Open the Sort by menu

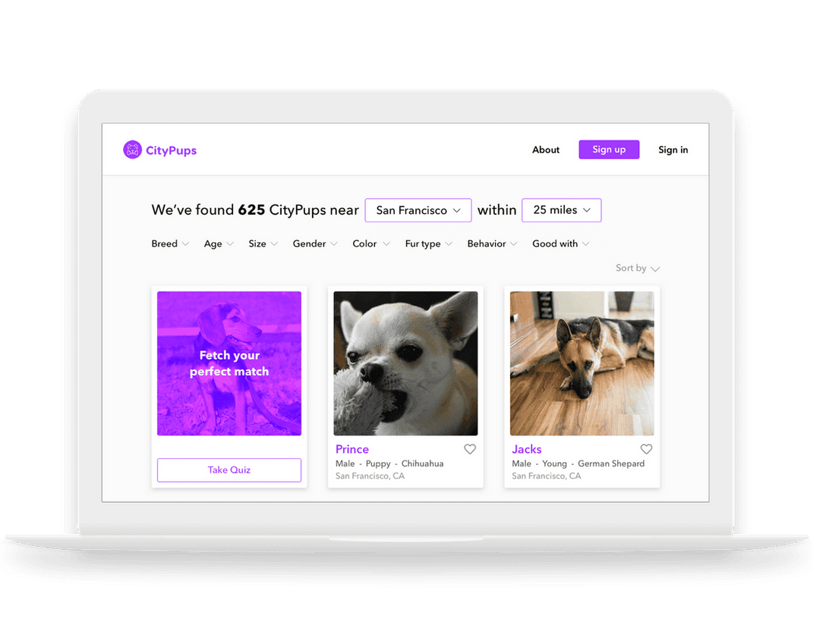(x=638, y=268)
